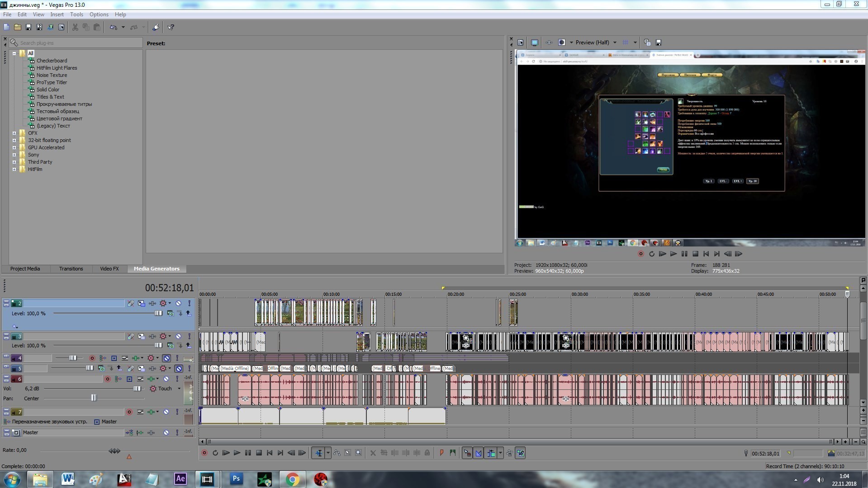Viewport: 868px width, 488px height.
Task: Switch to the Video FX tab
Action: (109, 269)
